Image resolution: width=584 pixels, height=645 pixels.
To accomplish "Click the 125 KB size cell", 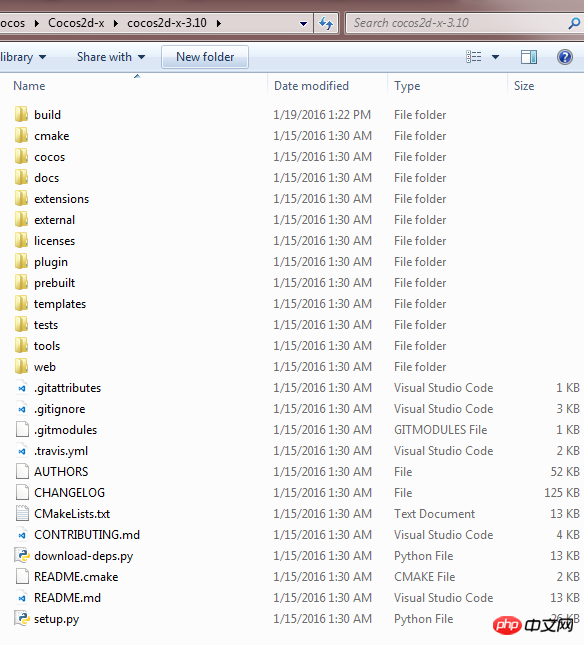I will [562, 493].
